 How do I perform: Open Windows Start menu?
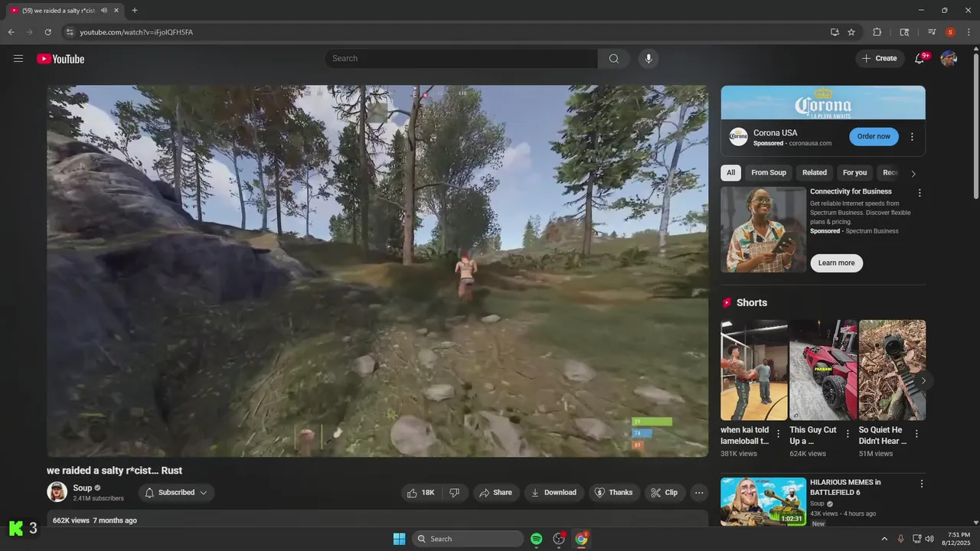point(399,539)
